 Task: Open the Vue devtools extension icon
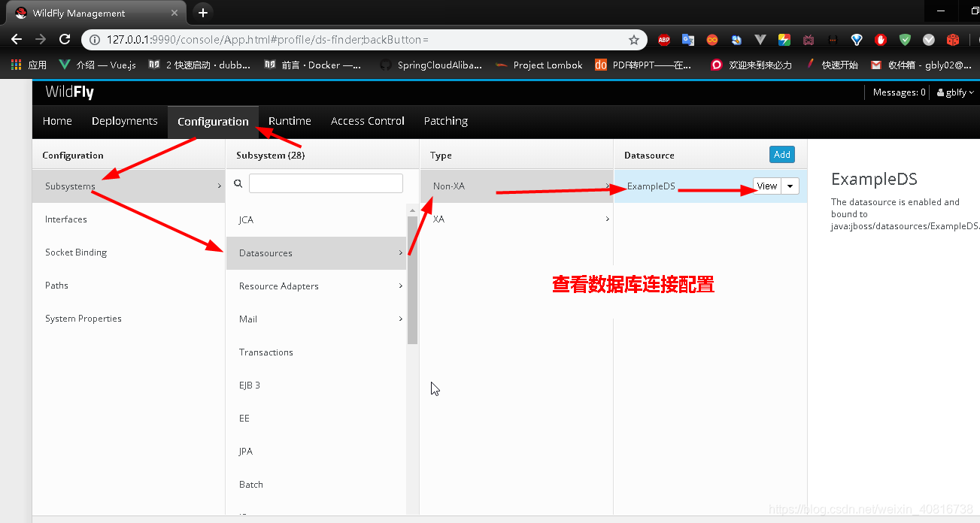760,40
